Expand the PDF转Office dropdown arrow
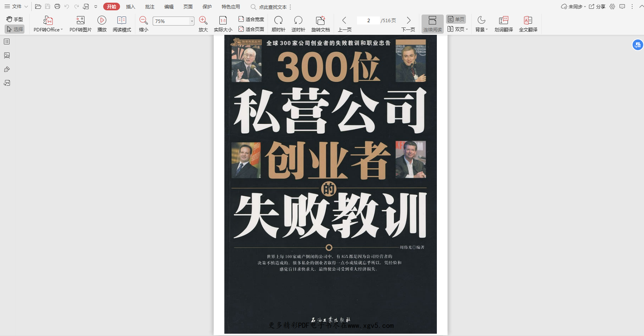This screenshot has width=644, height=336. [x=62, y=29]
